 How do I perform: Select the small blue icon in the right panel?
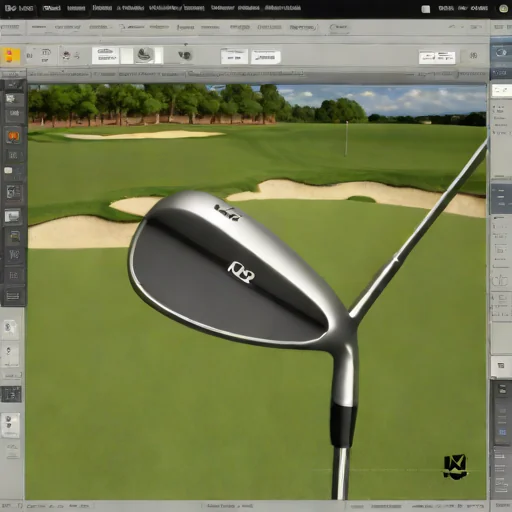click(x=502, y=432)
